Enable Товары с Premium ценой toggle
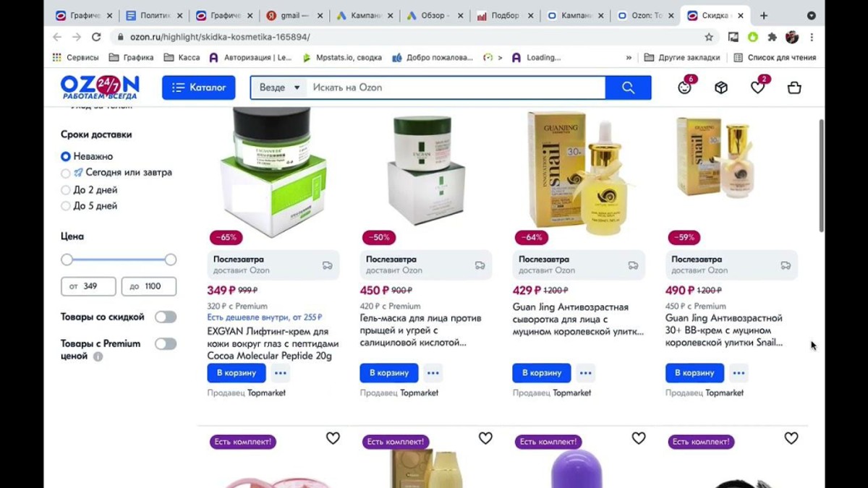Viewport: 868px width, 488px height. coord(166,343)
